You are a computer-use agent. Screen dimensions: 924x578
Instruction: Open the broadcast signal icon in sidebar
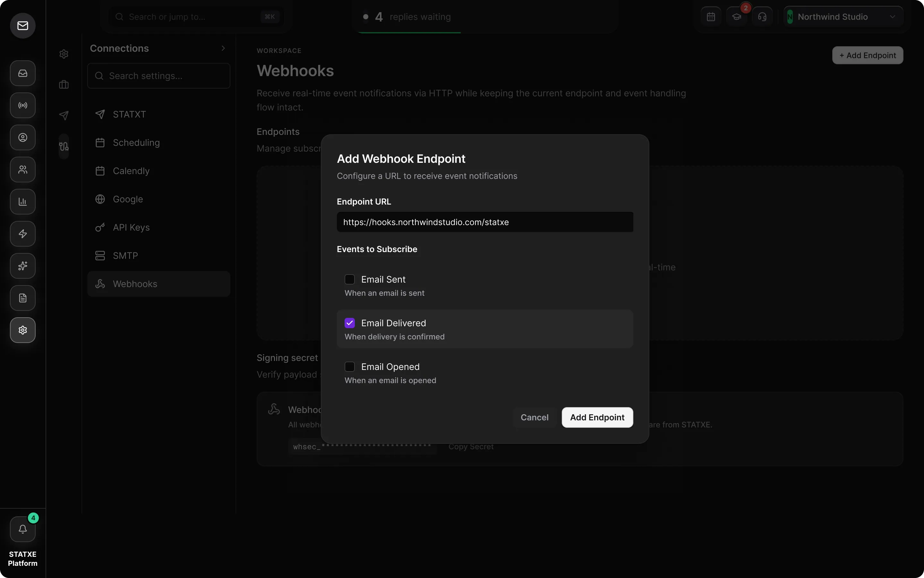[x=22, y=106]
